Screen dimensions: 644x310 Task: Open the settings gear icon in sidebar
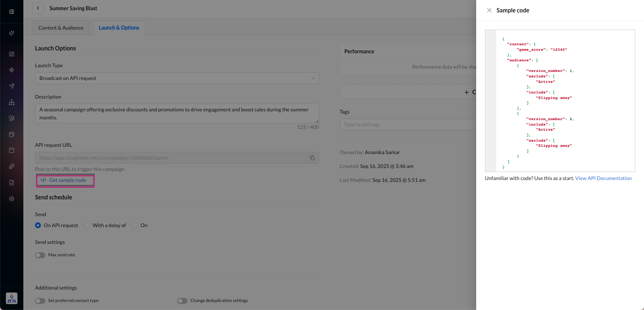(x=12, y=199)
